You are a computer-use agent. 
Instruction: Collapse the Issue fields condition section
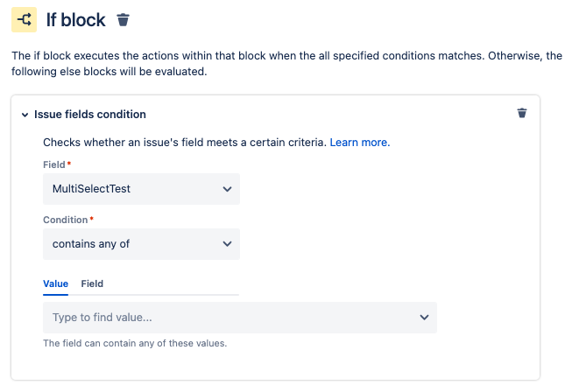[25, 115]
